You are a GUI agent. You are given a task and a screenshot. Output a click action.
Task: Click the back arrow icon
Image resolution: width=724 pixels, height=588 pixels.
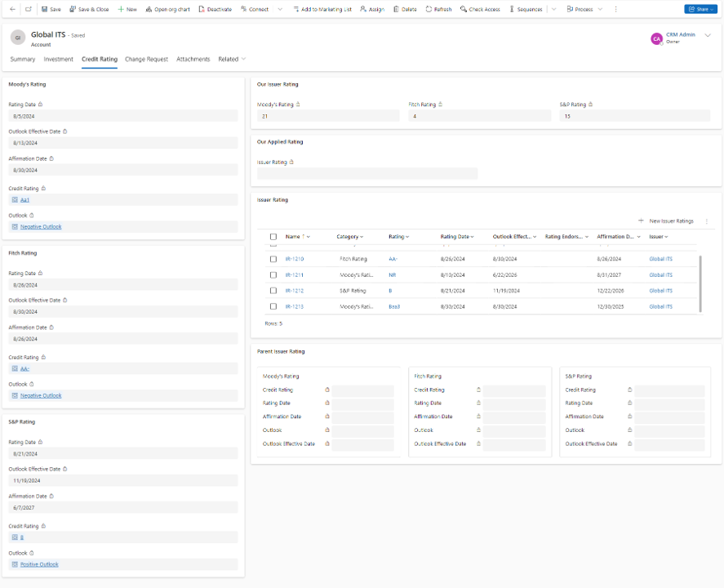point(12,9)
